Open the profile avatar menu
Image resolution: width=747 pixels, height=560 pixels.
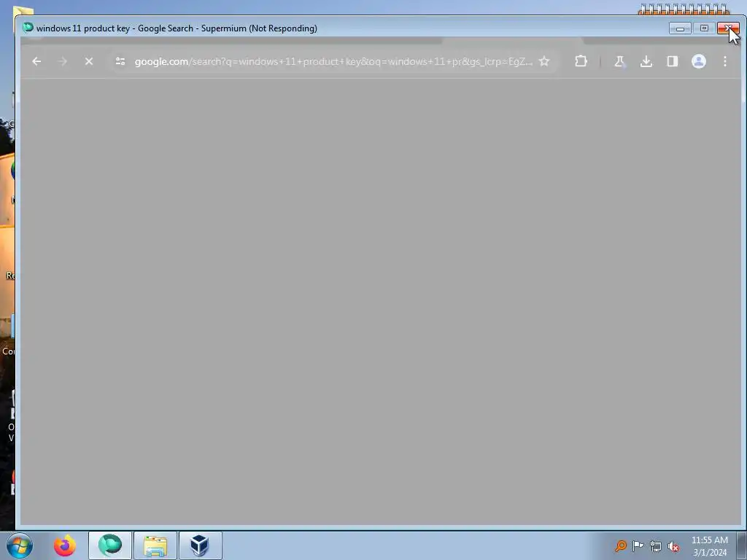pos(698,61)
